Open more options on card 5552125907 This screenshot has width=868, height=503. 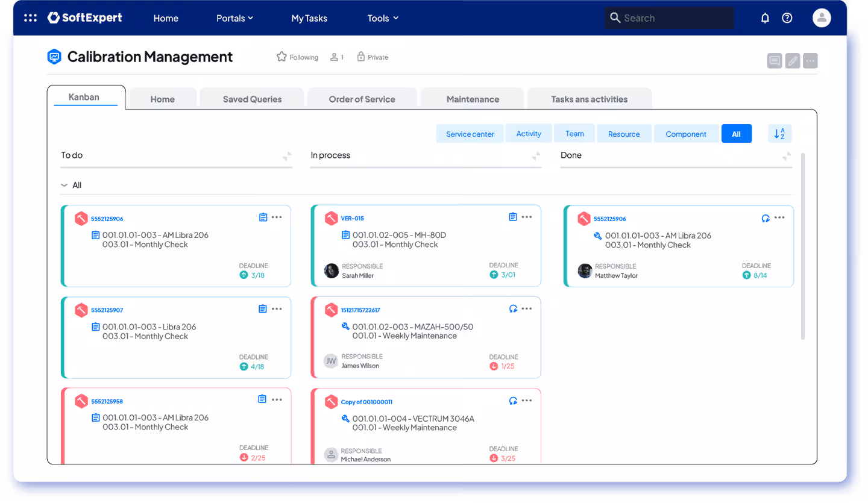coord(277,309)
